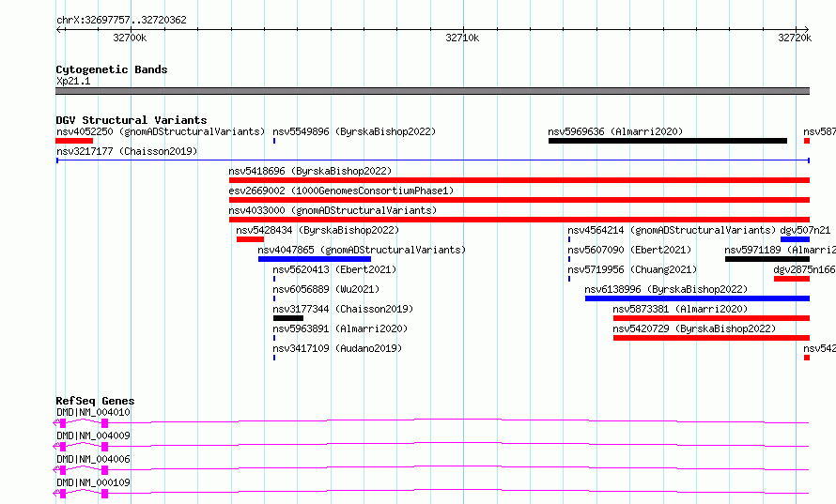
Task: Open nsv4564214 gnomADStructuralVariants label
Action: pos(672,230)
